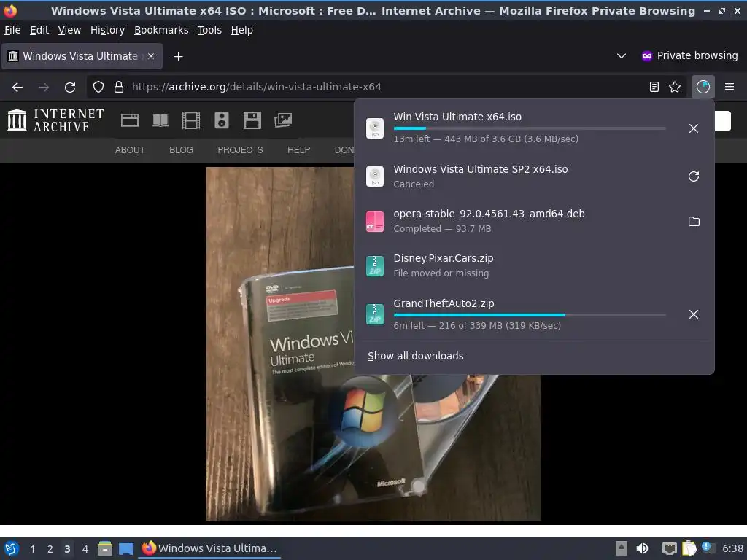Open the ABOUT link
747x560 pixels.
130,150
